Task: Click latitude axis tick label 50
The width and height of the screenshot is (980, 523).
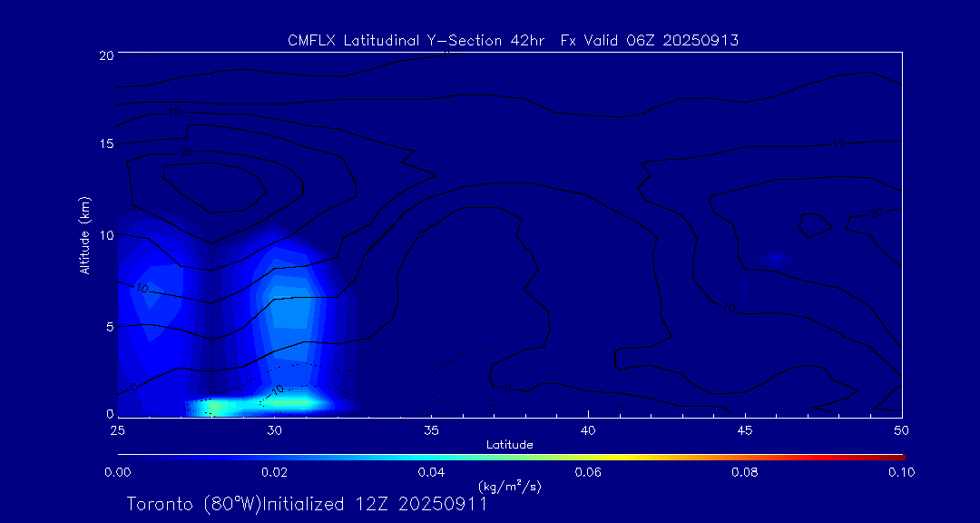Action: pos(902,430)
